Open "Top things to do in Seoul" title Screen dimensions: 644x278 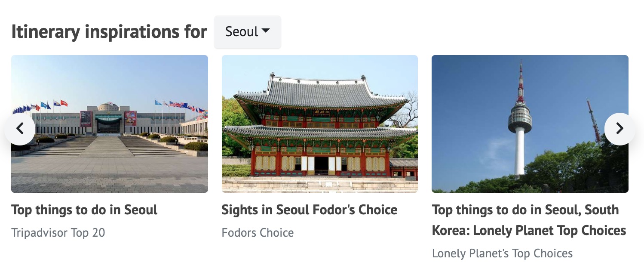[x=84, y=210]
